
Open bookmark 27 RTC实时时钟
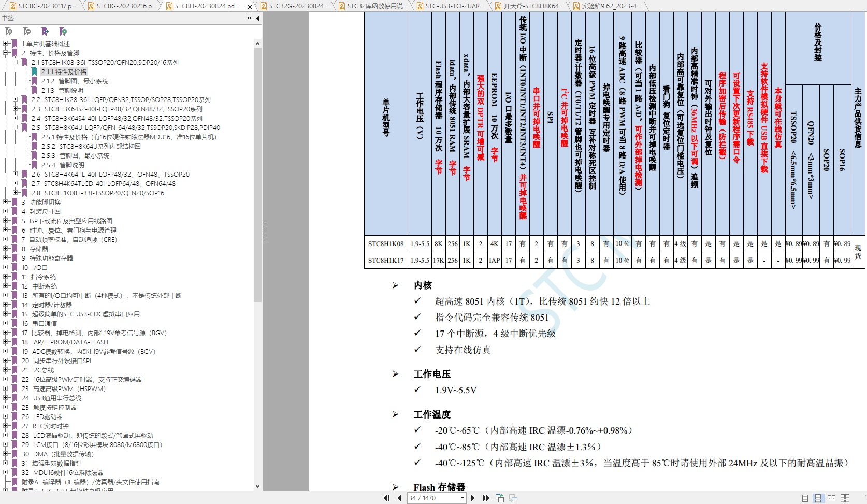tap(45, 426)
